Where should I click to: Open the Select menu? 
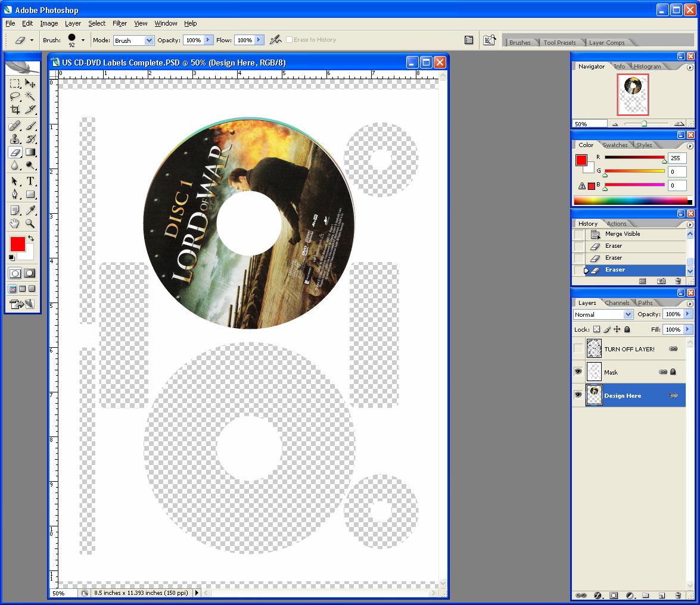[x=97, y=23]
